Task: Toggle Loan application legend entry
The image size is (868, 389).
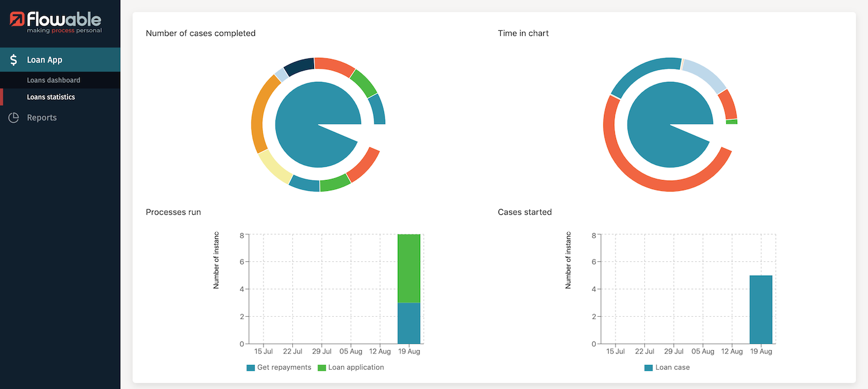Action: pos(356,367)
